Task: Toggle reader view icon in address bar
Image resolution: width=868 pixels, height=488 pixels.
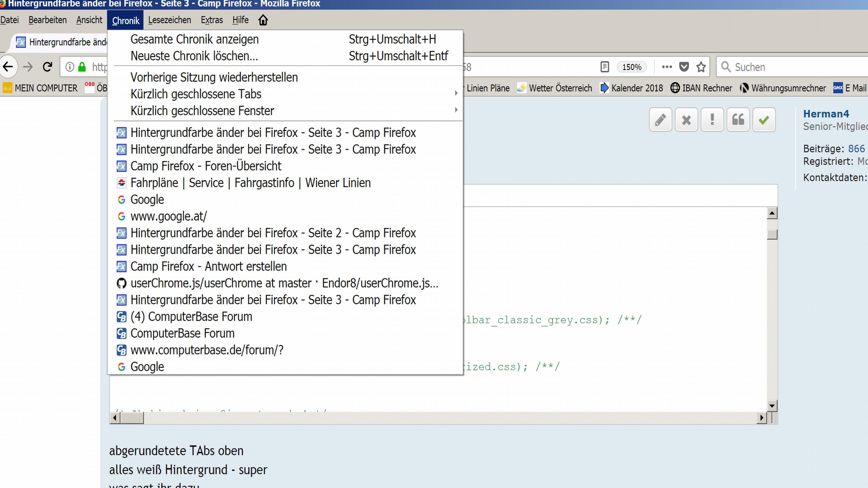Action: click(x=604, y=67)
